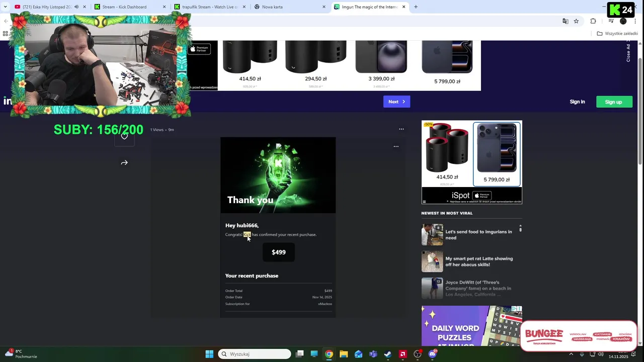Open Microsoft Teams from taskbar
The height and width of the screenshot is (362, 644).
373,354
